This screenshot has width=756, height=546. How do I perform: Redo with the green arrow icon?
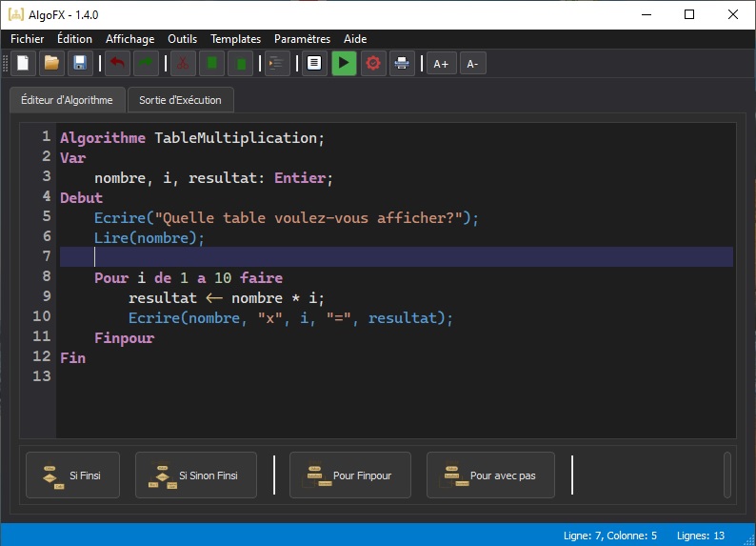coord(146,63)
